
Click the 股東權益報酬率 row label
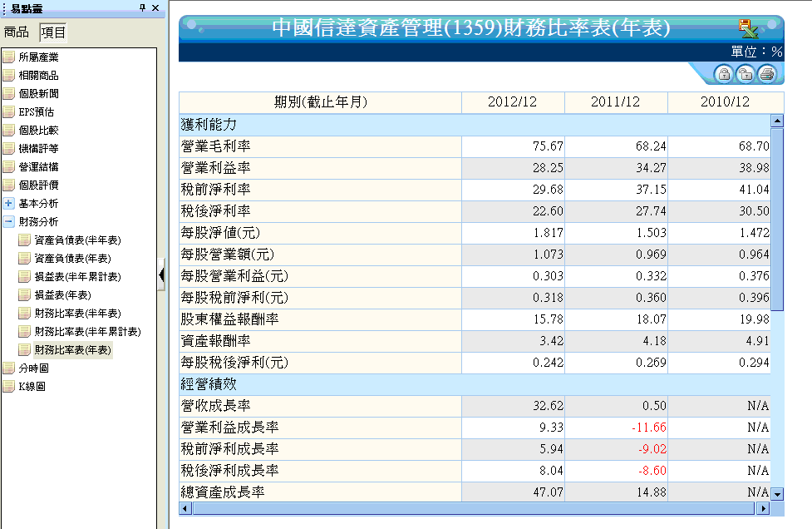(230, 319)
